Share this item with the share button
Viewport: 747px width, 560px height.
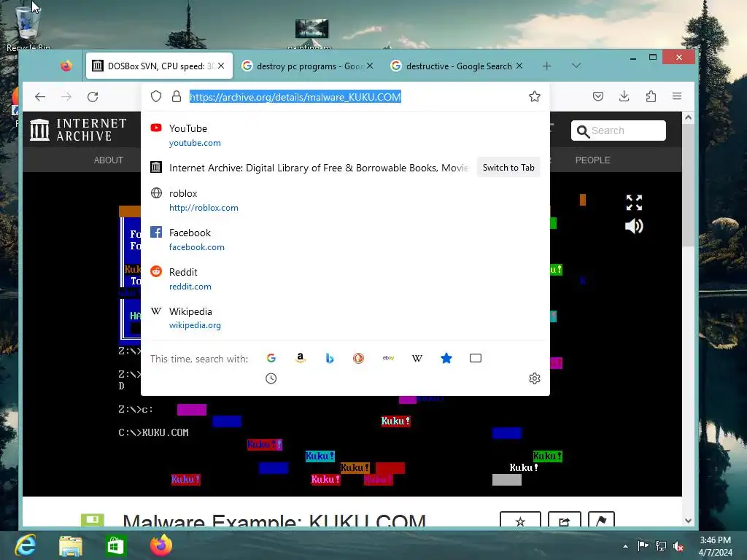(x=565, y=520)
